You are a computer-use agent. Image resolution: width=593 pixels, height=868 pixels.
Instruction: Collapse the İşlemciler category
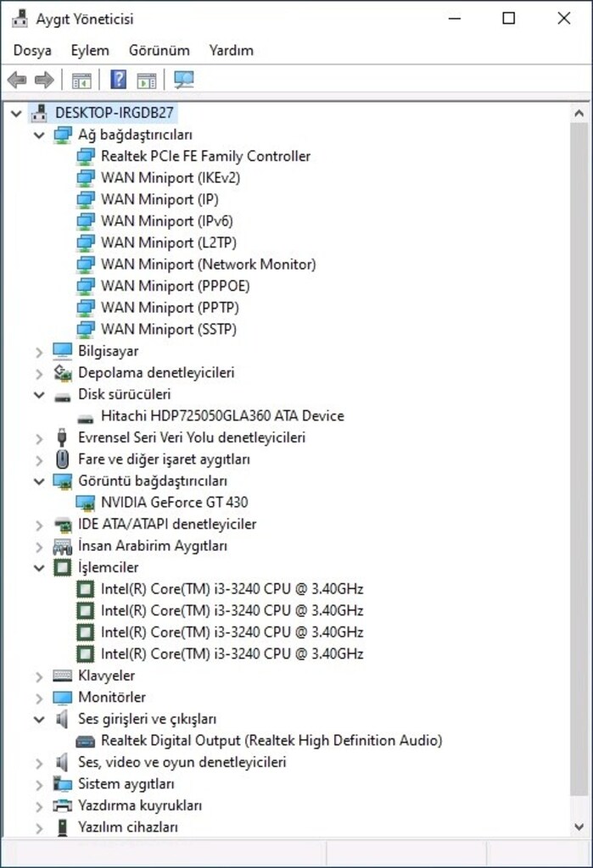[x=39, y=567]
